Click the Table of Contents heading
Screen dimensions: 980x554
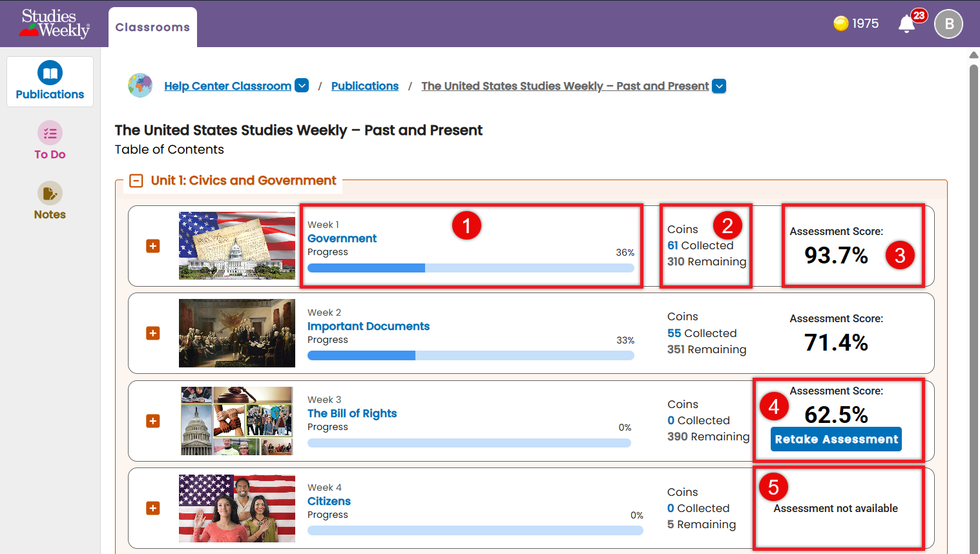tap(169, 149)
